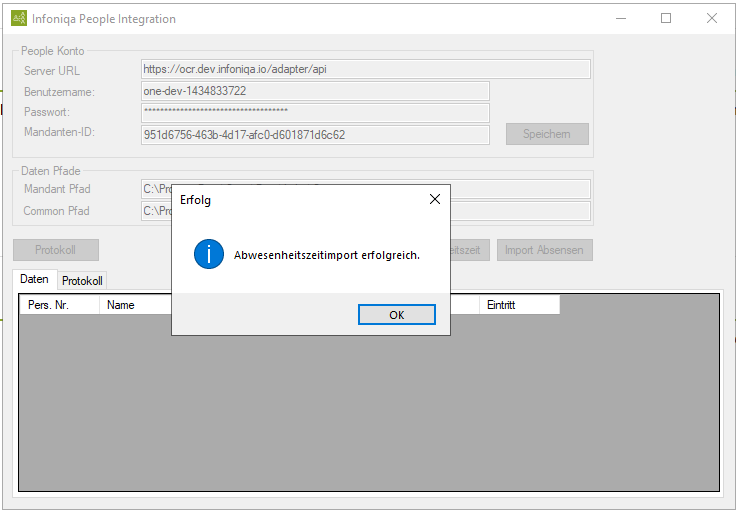Switch to the Protokoll tab
Screen dimensions: 736x513
(82, 281)
